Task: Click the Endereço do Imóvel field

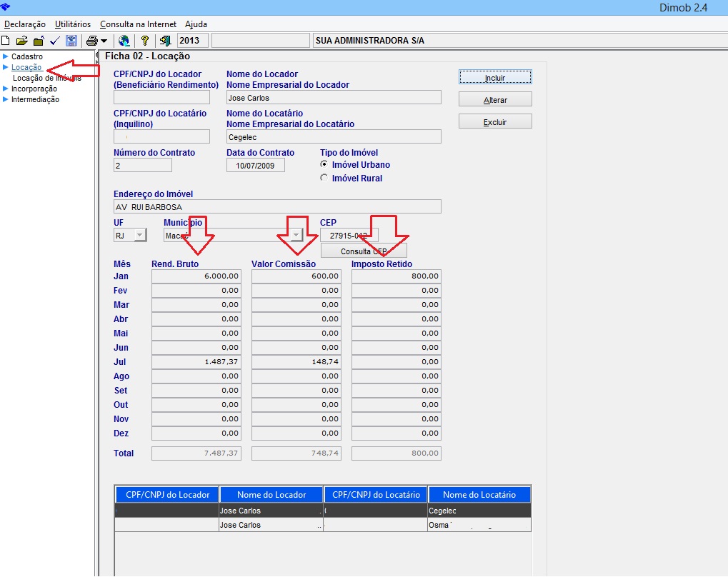Action: point(277,206)
